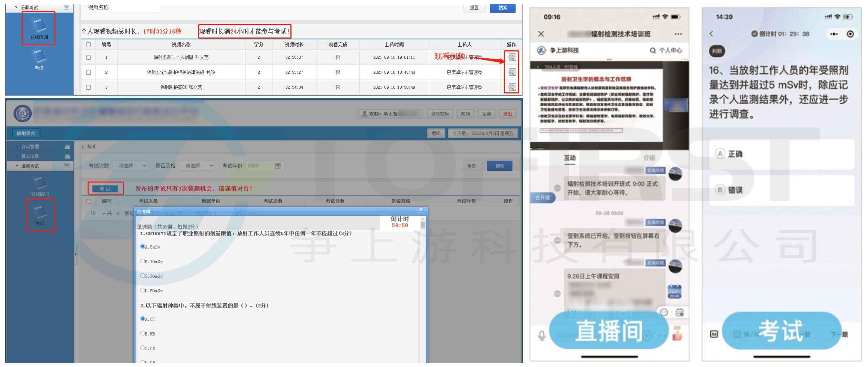Click watch-video icon for 辐射监测与个人剂量-张文艺 row
The width and height of the screenshot is (868, 367).
[511, 57]
